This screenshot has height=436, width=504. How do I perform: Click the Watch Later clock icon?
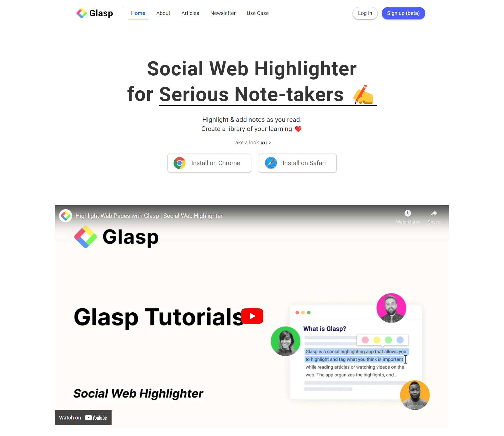(x=407, y=213)
